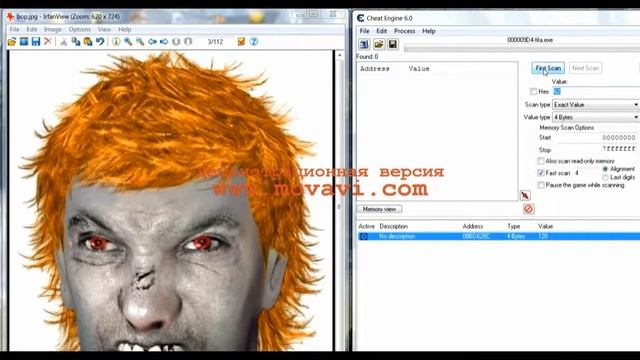This screenshot has height=360, width=640.
Task: Open the Value type dropdown
Action: click(596, 117)
